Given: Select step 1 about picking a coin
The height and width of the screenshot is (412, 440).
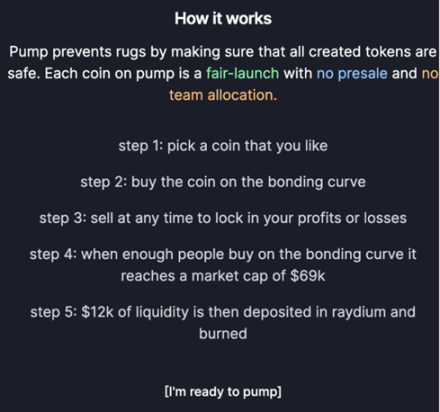Looking at the screenshot, I should (x=223, y=146).
